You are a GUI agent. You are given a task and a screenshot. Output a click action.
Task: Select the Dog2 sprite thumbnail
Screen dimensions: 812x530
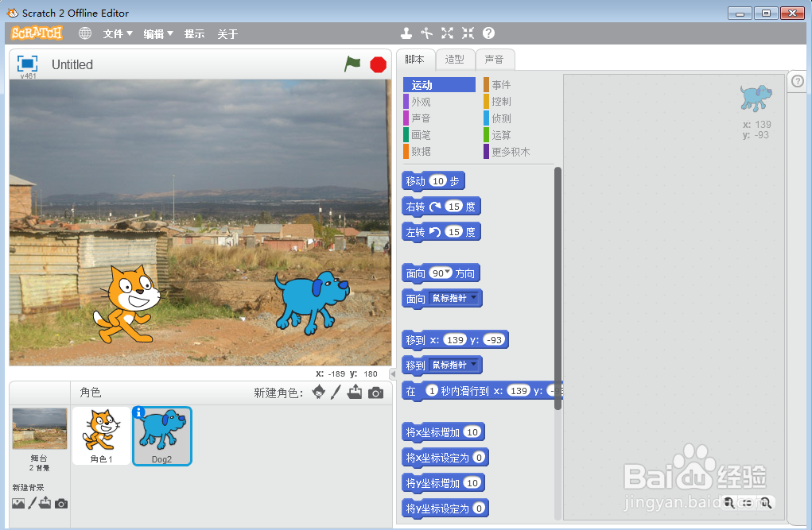pyautogui.click(x=162, y=435)
